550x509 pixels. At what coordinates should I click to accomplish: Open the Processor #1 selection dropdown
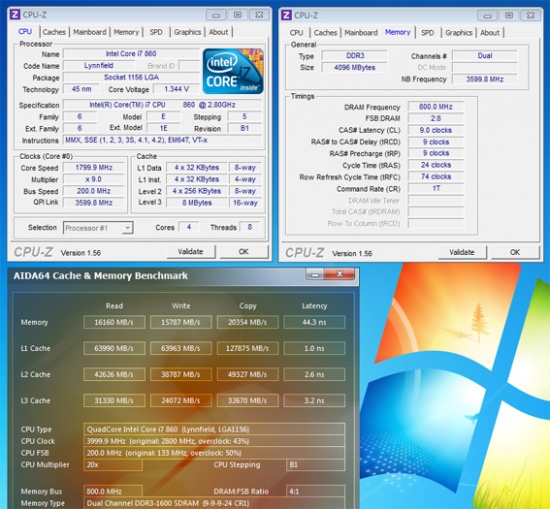coord(98,228)
